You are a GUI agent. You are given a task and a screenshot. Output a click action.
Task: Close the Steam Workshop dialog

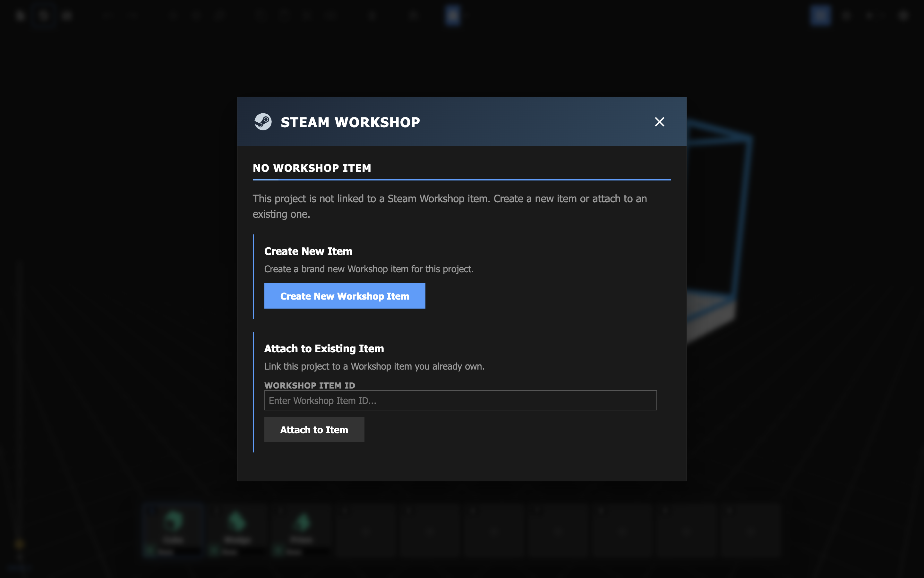tap(659, 122)
